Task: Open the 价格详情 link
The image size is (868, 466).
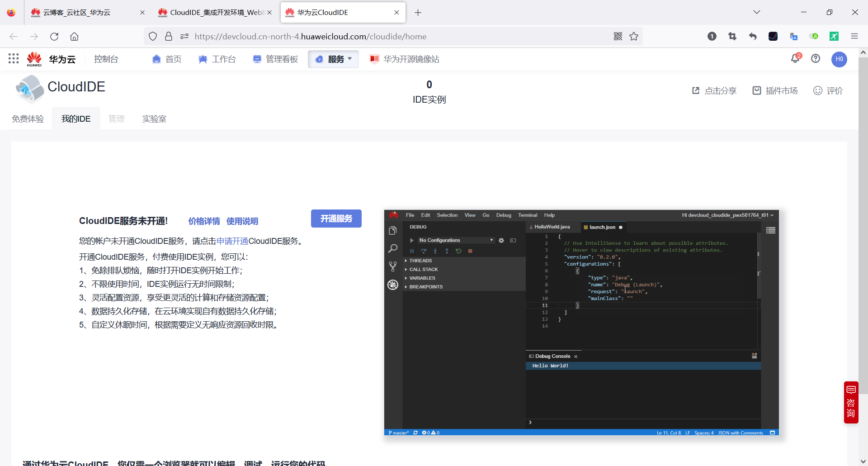Action: (204, 221)
